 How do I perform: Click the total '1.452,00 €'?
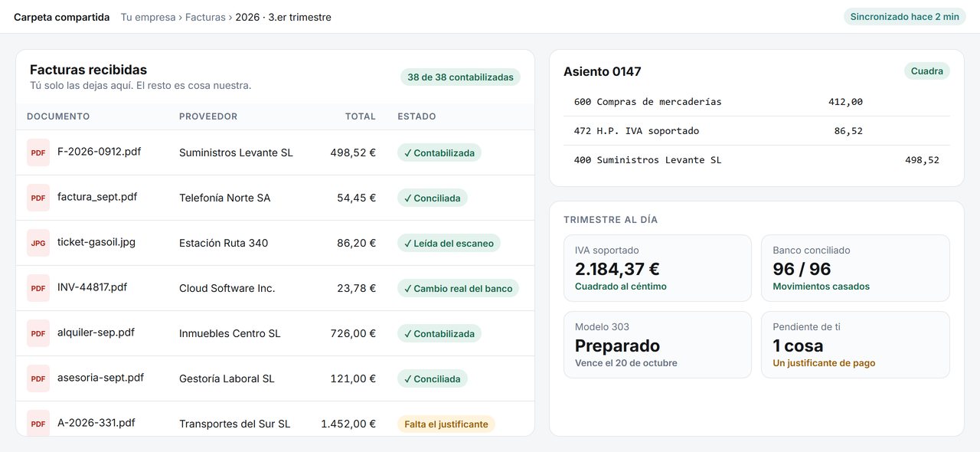[348, 424]
